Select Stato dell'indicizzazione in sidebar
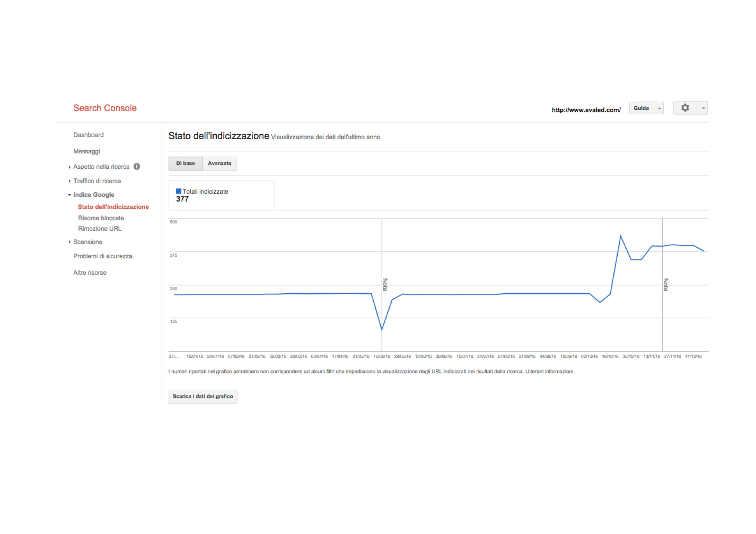This screenshot has width=756, height=534. (x=113, y=207)
